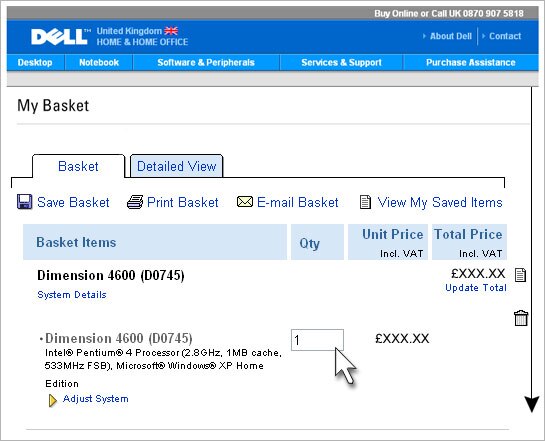This screenshot has width=545, height=441.
Task: Open Software & Peripherals menu
Action: tap(206, 63)
